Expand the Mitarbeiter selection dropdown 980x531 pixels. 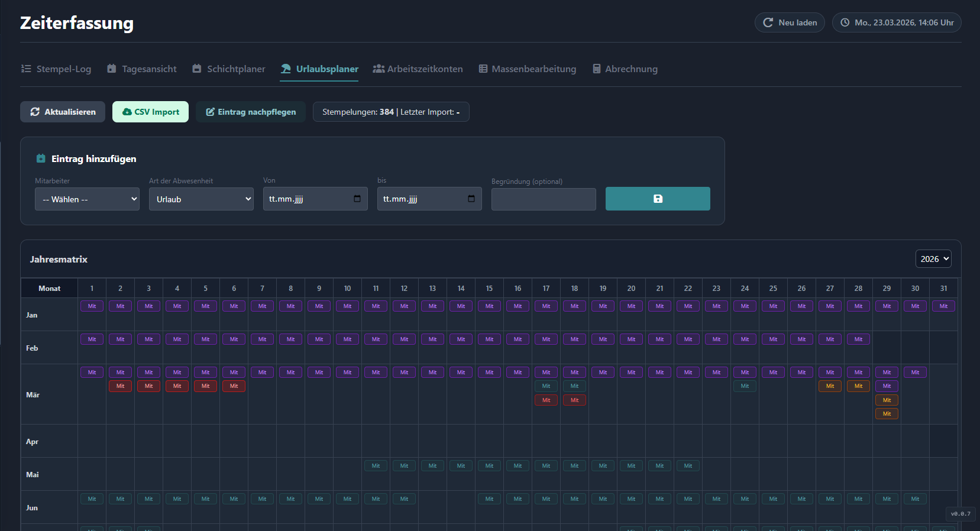coord(87,199)
